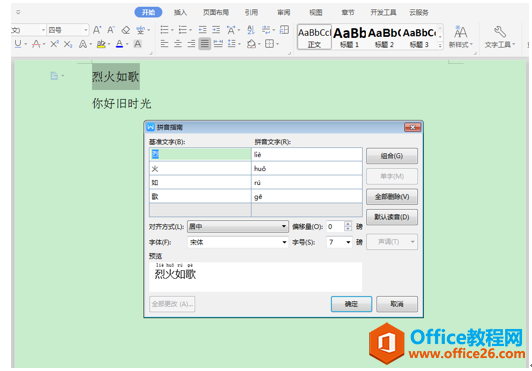Select the 正文 style
The height and width of the screenshot is (371, 532).
pyautogui.click(x=314, y=37)
